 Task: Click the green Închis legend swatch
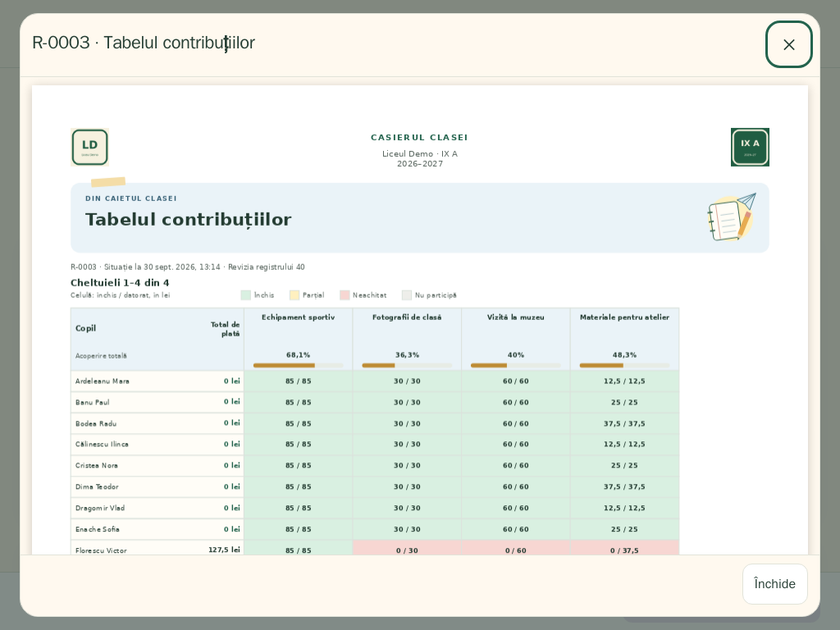pos(246,295)
